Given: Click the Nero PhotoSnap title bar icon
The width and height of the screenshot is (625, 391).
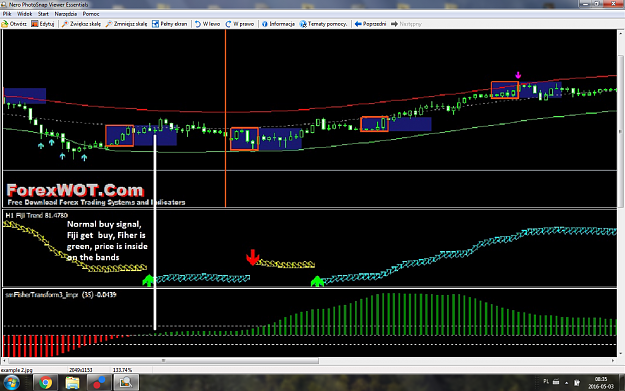Looking at the screenshot, I should pyautogui.click(x=4, y=4).
